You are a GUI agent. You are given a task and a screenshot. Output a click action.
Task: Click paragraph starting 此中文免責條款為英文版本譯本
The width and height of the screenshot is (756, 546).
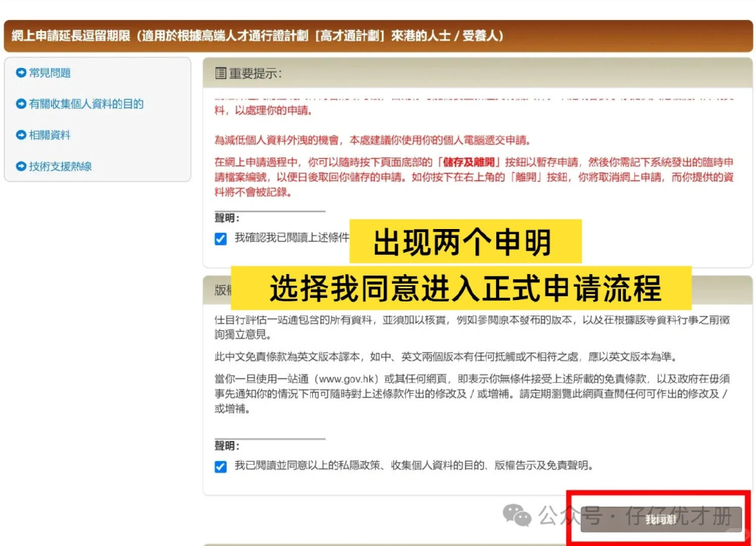pyautogui.click(x=447, y=357)
